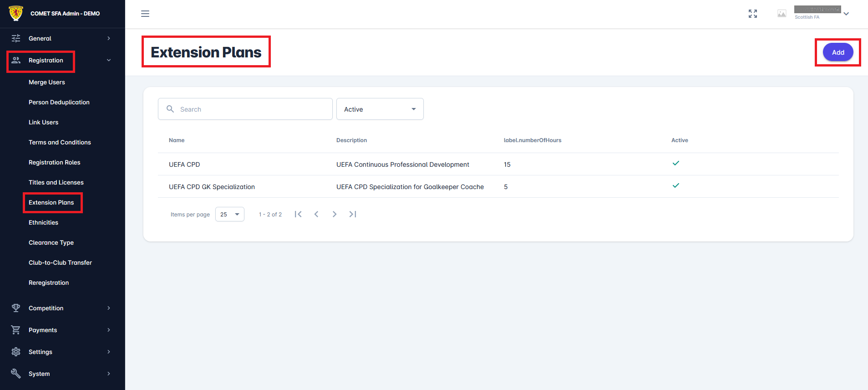
Task: Jump to the last page of results
Action: (x=353, y=214)
